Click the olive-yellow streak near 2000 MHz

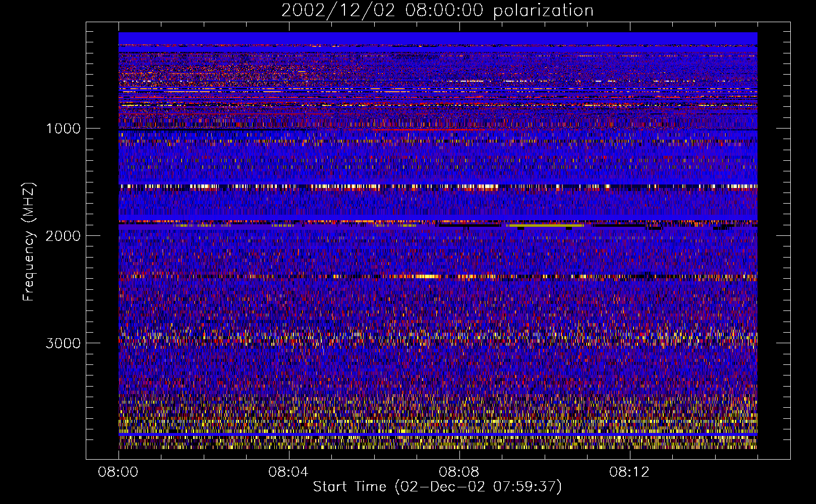click(546, 225)
